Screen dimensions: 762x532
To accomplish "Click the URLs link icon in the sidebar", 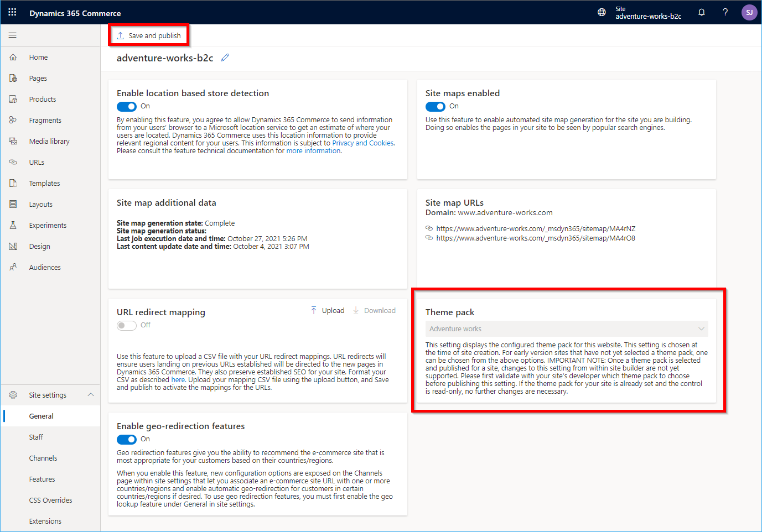I will pyautogui.click(x=13, y=163).
